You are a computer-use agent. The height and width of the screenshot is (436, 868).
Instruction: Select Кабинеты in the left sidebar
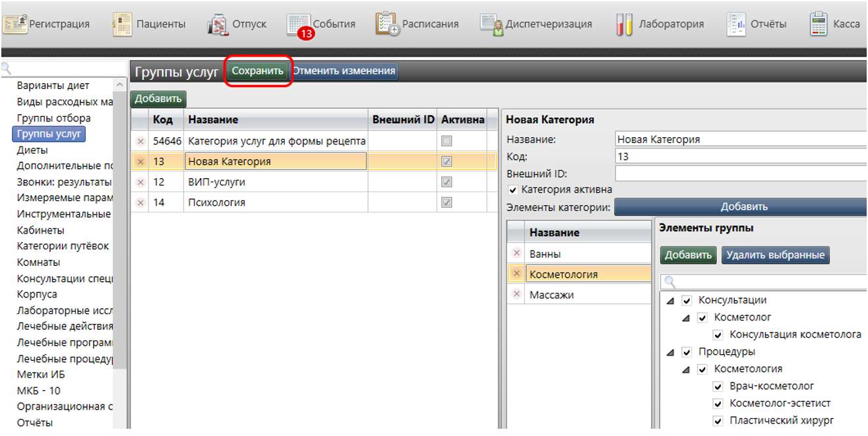[41, 230]
